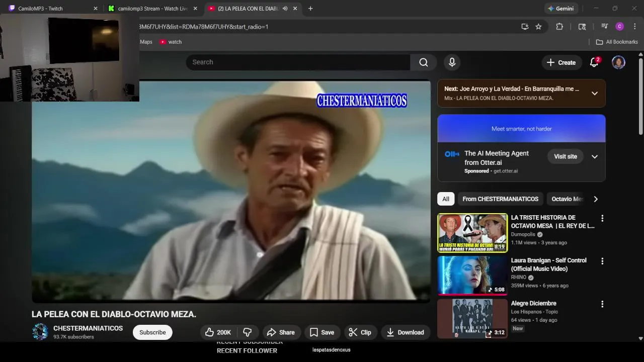Open Los Hispanos - Topic channel link
The height and width of the screenshot is (362, 644).
pyautogui.click(x=534, y=312)
